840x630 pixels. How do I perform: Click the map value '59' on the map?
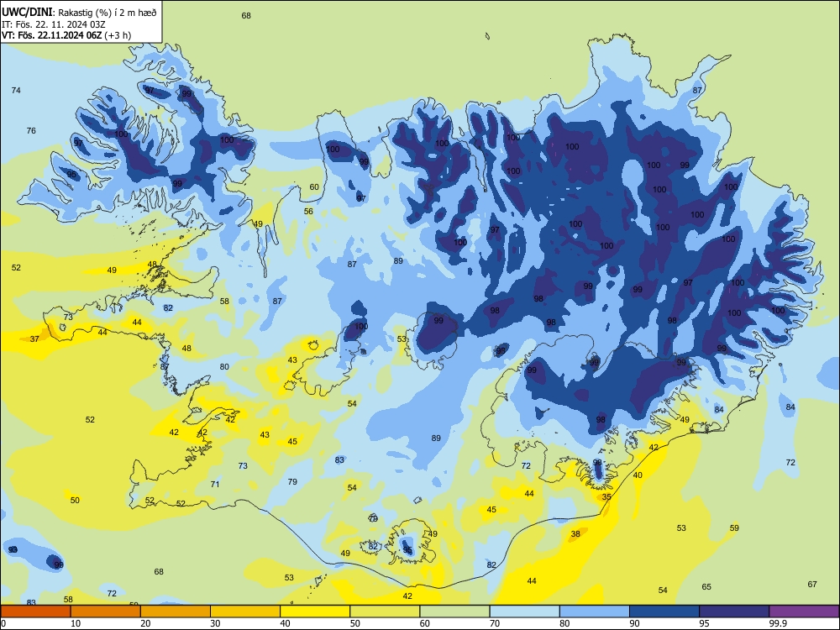734,528
